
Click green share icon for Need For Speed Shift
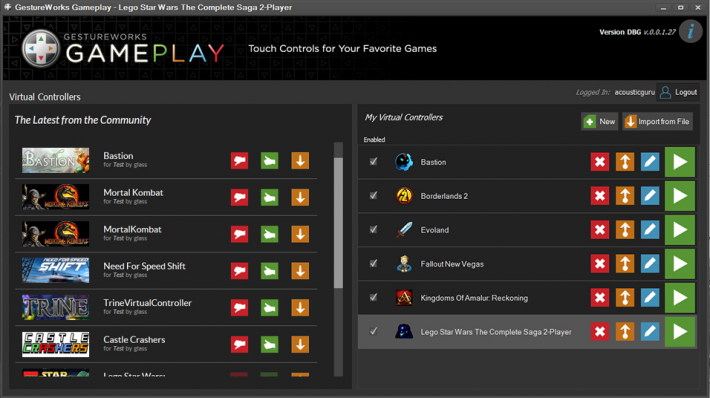click(x=269, y=271)
